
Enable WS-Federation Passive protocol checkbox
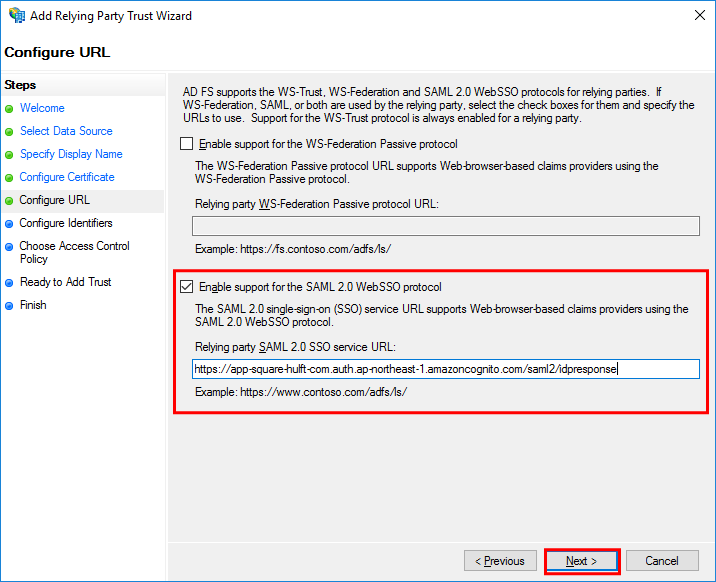click(186, 144)
